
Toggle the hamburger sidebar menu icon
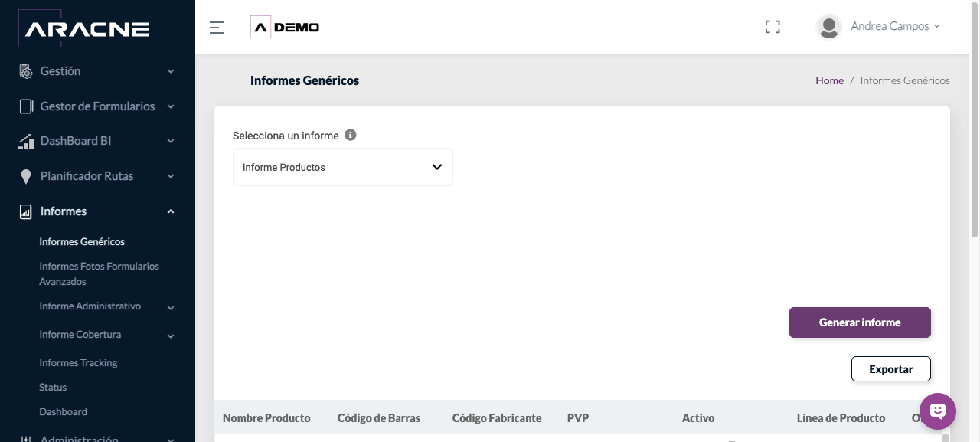point(217,28)
